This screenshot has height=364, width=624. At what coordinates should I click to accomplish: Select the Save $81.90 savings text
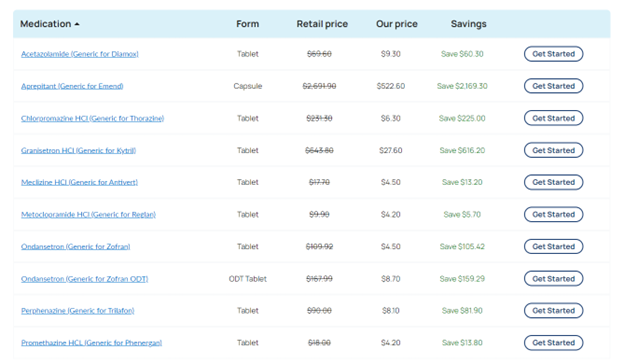(462, 311)
